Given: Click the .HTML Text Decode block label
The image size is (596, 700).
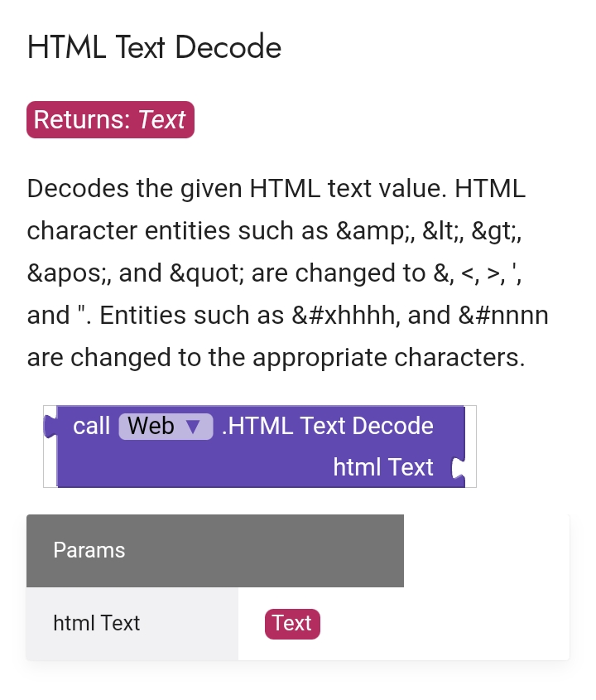Looking at the screenshot, I should tap(328, 426).
